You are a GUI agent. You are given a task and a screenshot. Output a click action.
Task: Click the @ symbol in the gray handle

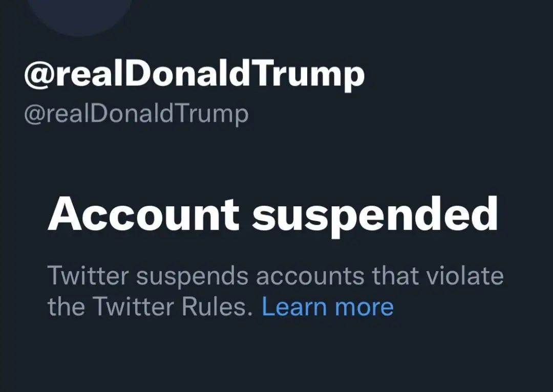(32, 114)
